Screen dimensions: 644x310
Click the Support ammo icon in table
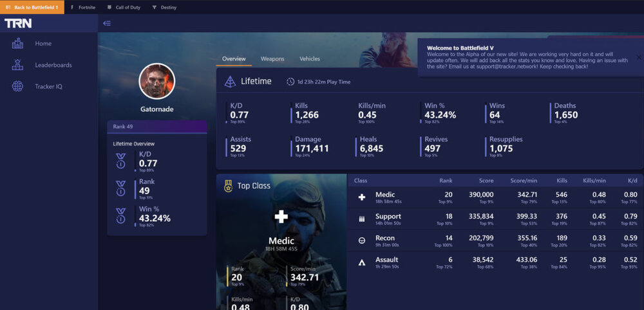[362, 219]
